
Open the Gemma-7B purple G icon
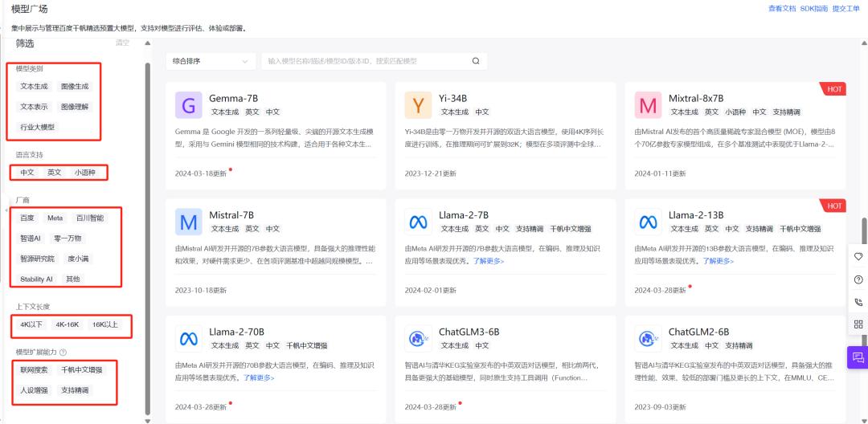[188, 105]
